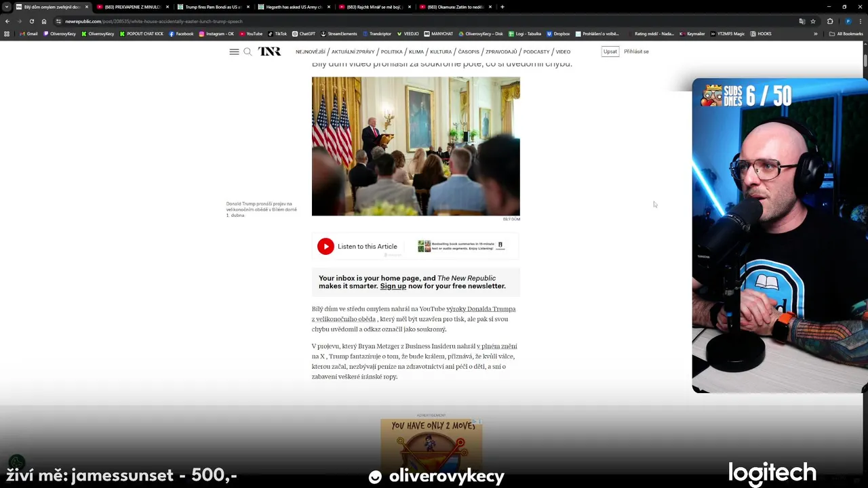Viewport: 868px width, 488px height.
Task: Click the TNR logo
Action: [269, 52]
